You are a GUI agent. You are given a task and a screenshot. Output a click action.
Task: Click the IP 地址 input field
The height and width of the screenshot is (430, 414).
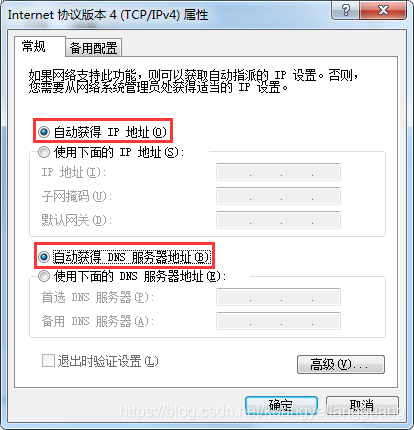point(278,172)
